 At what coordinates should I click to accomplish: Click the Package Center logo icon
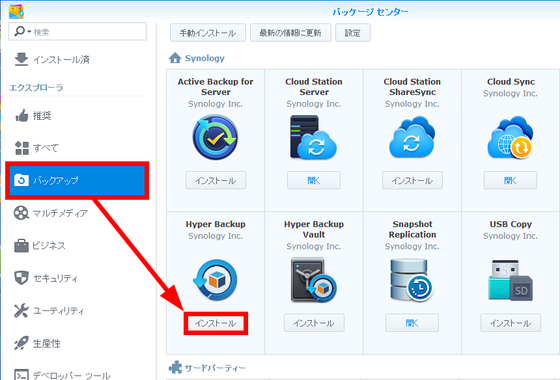[x=16, y=11]
